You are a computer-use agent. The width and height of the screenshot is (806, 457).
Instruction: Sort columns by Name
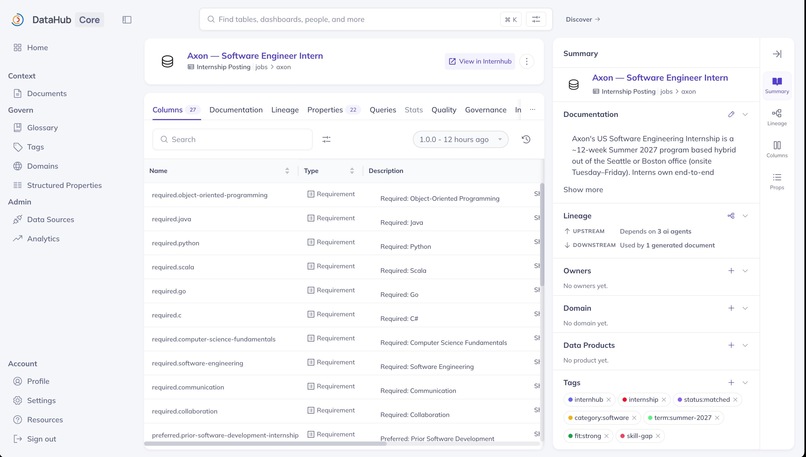(x=287, y=171)
